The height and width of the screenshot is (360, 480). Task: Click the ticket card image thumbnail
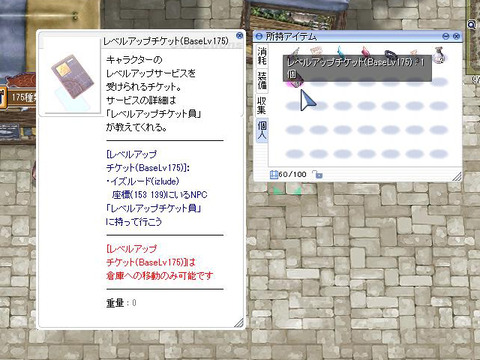[x=71, y=76]
